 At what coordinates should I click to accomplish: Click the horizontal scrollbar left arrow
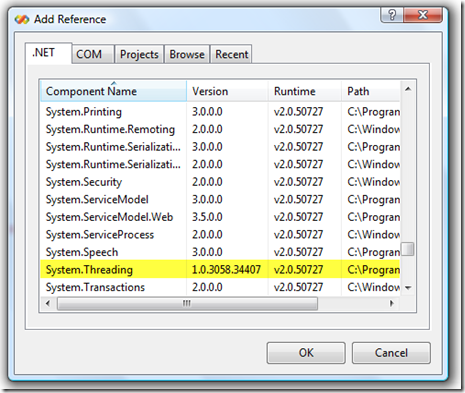48,303
